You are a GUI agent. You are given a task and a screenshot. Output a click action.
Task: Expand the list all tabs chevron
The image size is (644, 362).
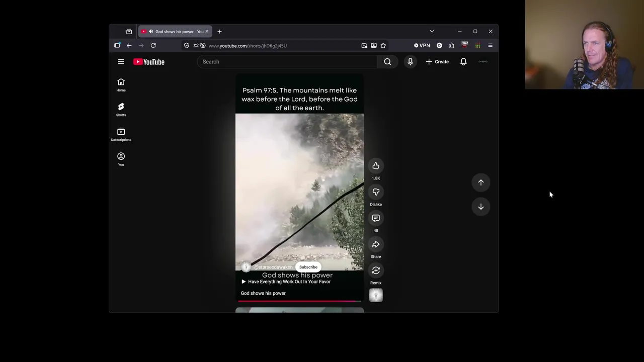432,31
